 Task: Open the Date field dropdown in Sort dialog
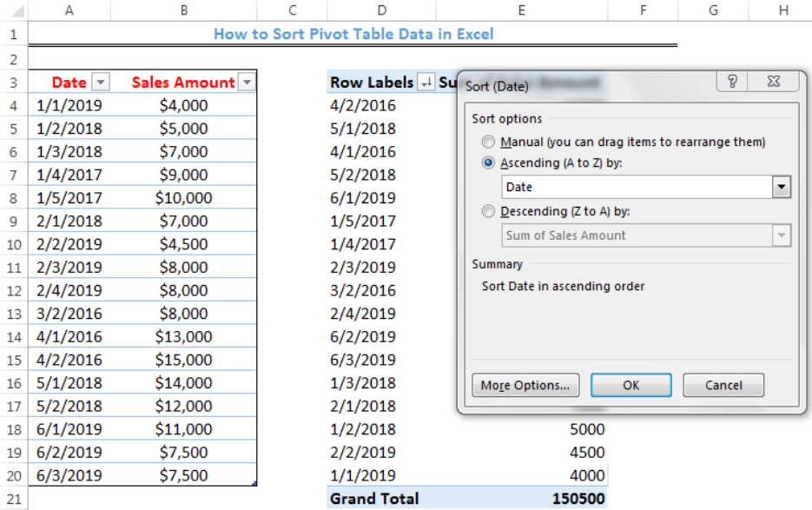pos(781,187)
